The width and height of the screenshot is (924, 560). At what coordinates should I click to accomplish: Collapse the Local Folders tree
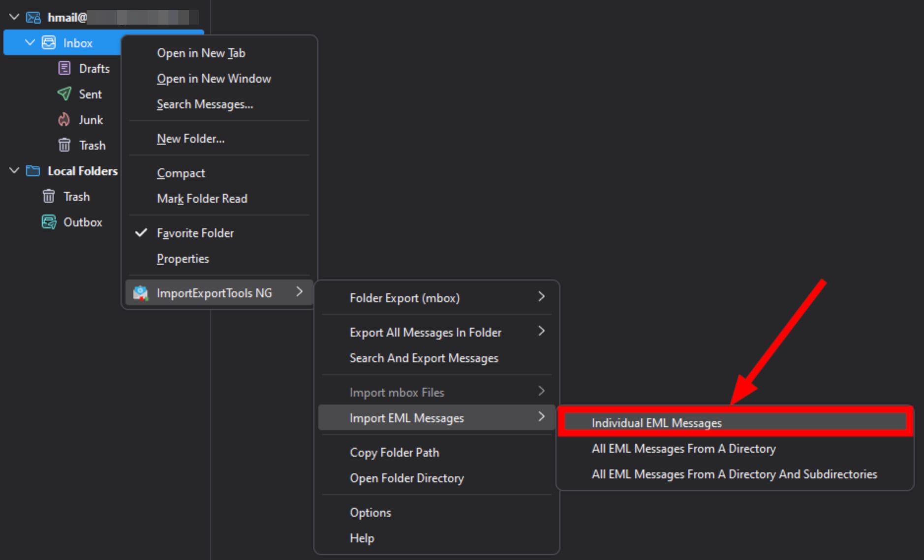(x=14, y=170)
